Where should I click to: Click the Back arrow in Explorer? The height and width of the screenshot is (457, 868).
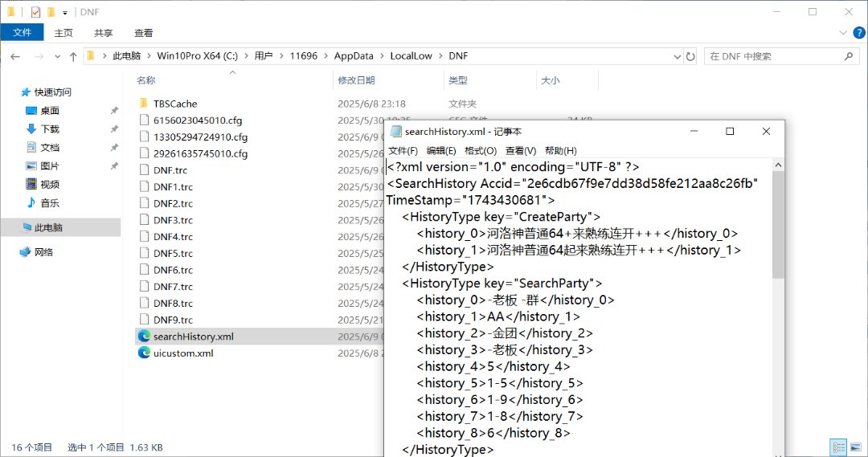(x=15, y=56)
